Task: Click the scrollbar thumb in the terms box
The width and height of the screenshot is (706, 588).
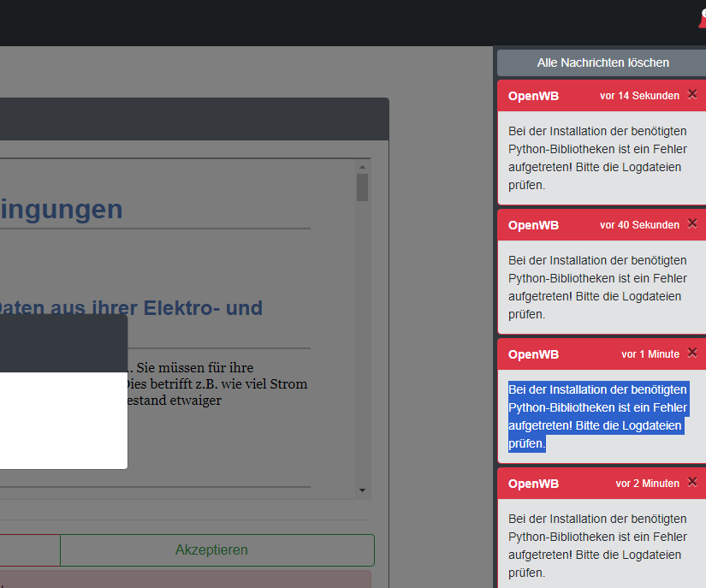Action: tap(363, 187)
